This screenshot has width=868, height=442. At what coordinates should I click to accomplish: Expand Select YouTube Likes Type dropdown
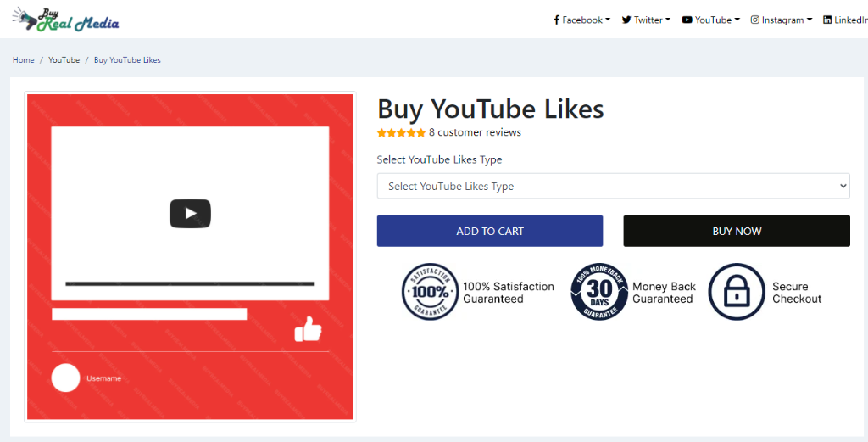pyautogui.click(x=614, y=186)
